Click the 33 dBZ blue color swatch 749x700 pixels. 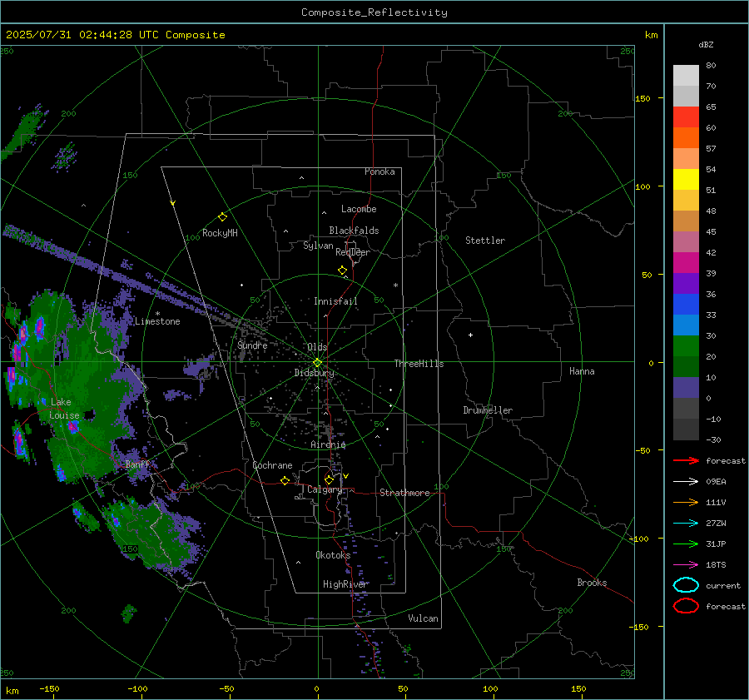coord(686,305)
